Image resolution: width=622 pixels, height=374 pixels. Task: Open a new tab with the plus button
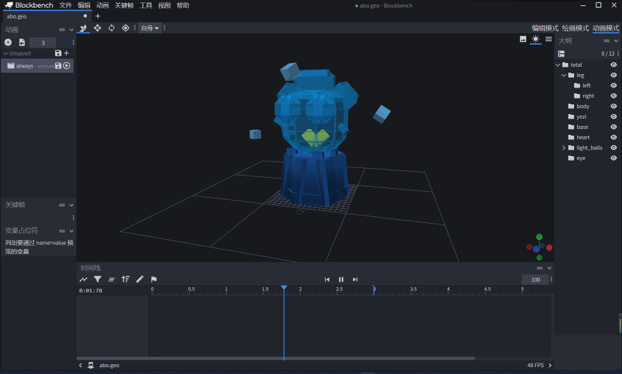tap(98, 16)
